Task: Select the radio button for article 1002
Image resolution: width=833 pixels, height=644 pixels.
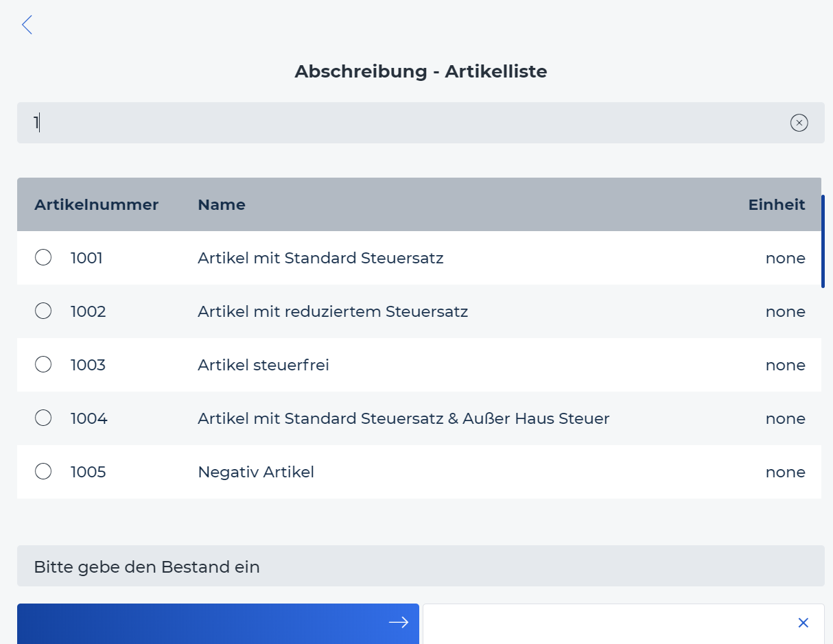Action: (x=43, y=311)
